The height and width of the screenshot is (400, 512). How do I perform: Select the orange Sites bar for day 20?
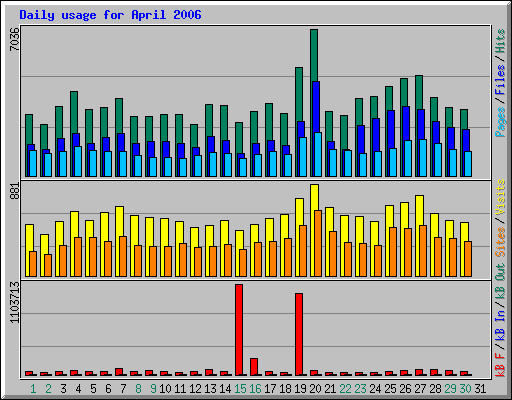[x=318, y=243]
